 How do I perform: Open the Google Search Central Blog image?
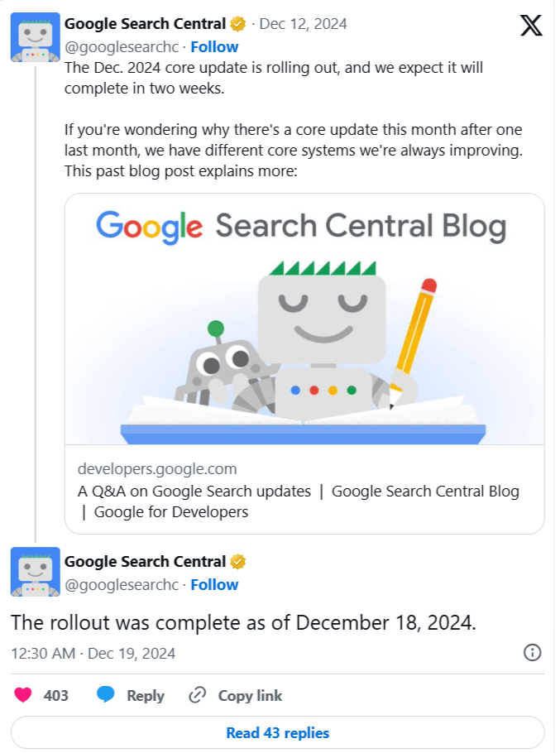[304, 319]
